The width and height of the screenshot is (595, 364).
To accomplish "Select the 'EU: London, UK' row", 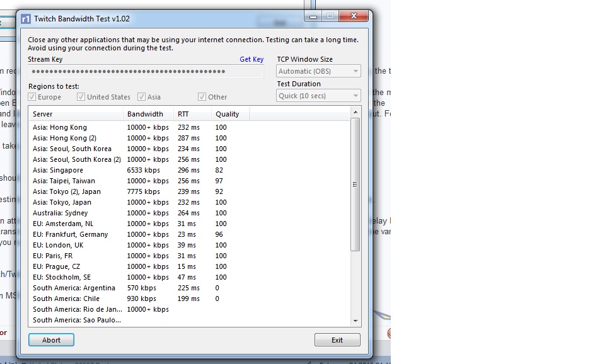I will pyautogui.click(x=190, y=245).
